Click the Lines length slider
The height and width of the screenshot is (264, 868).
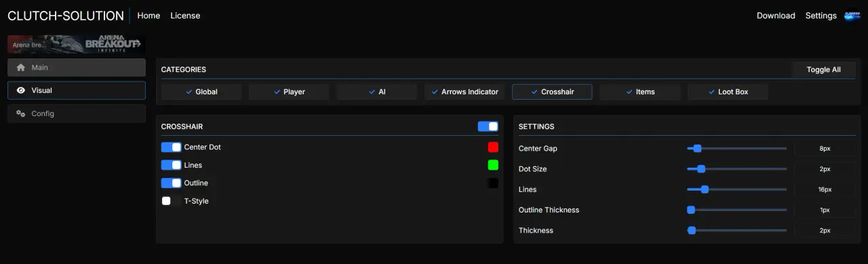coord(737,189)
